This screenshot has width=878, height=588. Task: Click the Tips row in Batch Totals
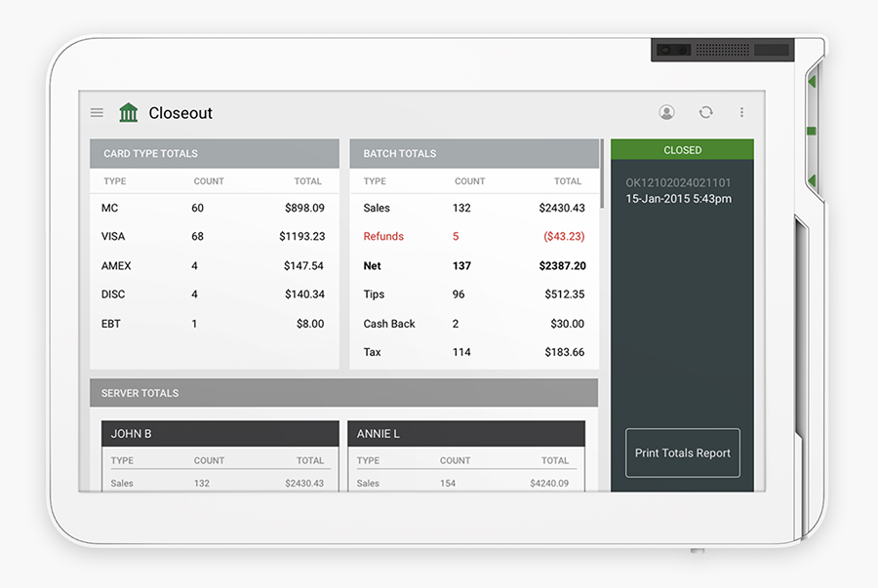coord(474,294)
